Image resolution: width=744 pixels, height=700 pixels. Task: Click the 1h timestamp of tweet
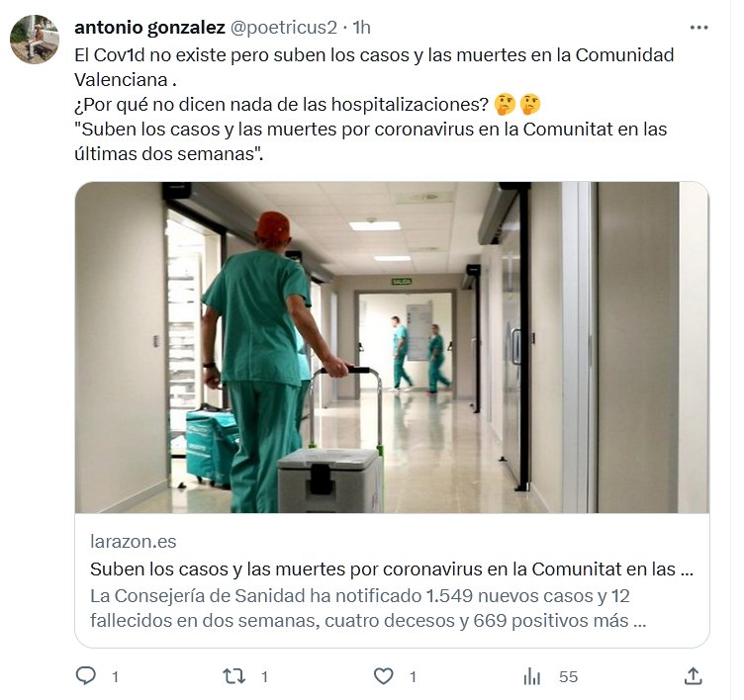pos(361,28)
